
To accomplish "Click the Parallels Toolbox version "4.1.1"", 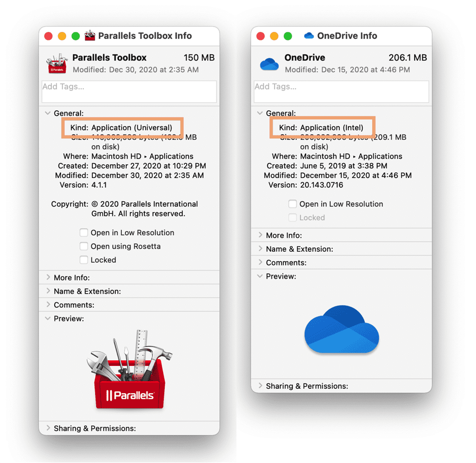I will point(99,185).
